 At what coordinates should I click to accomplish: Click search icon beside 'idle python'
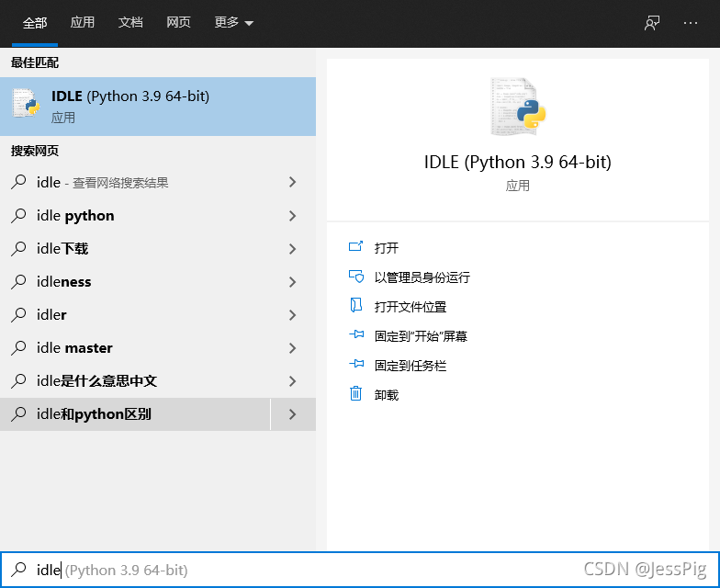(x=18, y=215)
